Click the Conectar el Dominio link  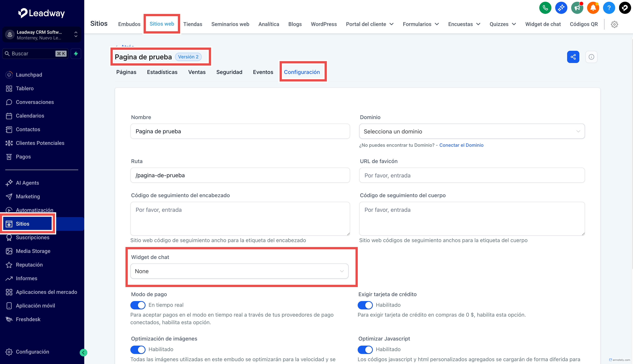click(x=461, y=145)
